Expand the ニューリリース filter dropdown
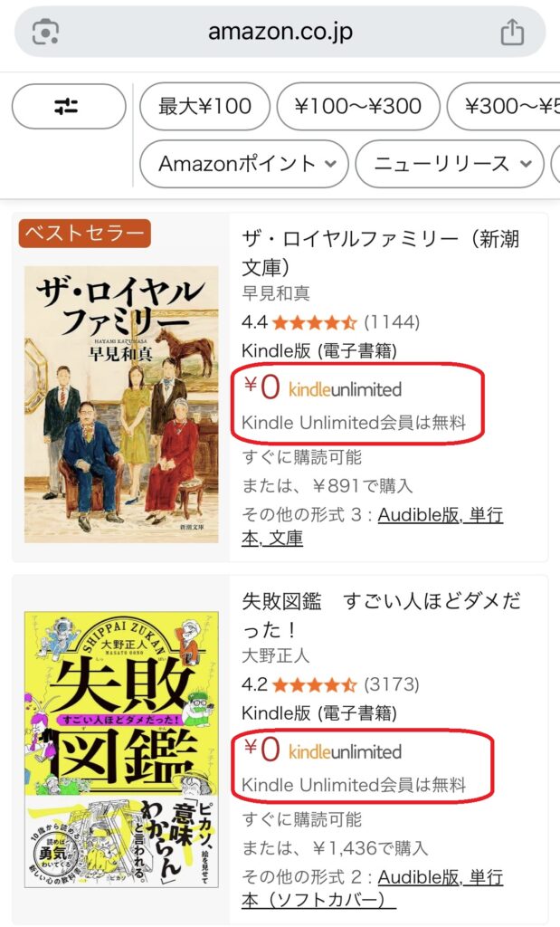 pos(450,164)
